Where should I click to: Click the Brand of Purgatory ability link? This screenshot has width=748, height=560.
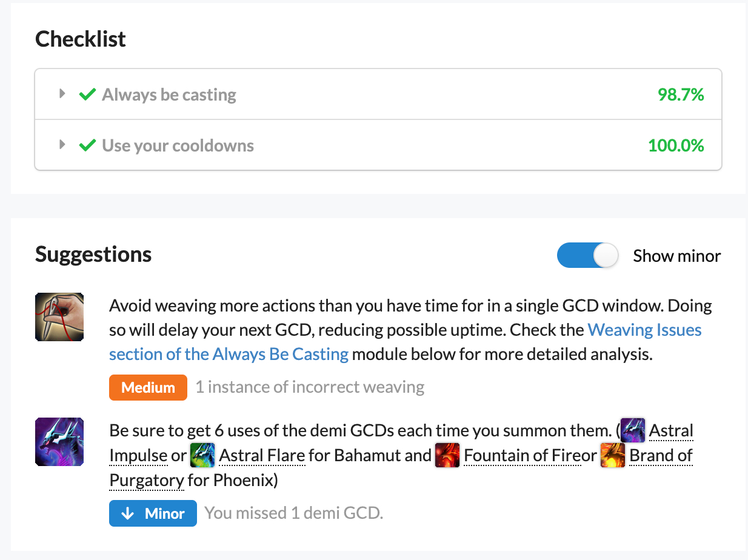click(661, 455)
